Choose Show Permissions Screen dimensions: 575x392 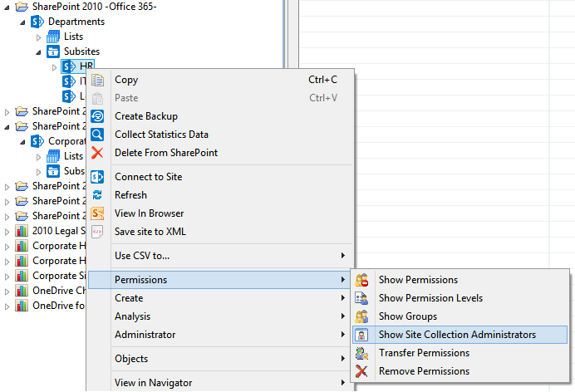pyautogui.click(x=460, y=280)
